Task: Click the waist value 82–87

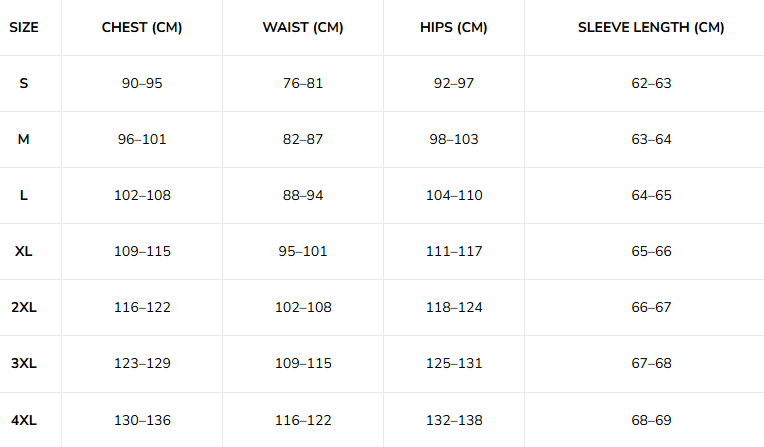Action: [303, 139]
